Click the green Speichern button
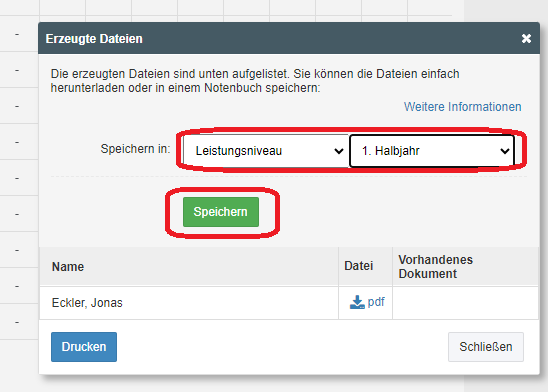Viewport: 548px width, 392px height. click(221, 212)
